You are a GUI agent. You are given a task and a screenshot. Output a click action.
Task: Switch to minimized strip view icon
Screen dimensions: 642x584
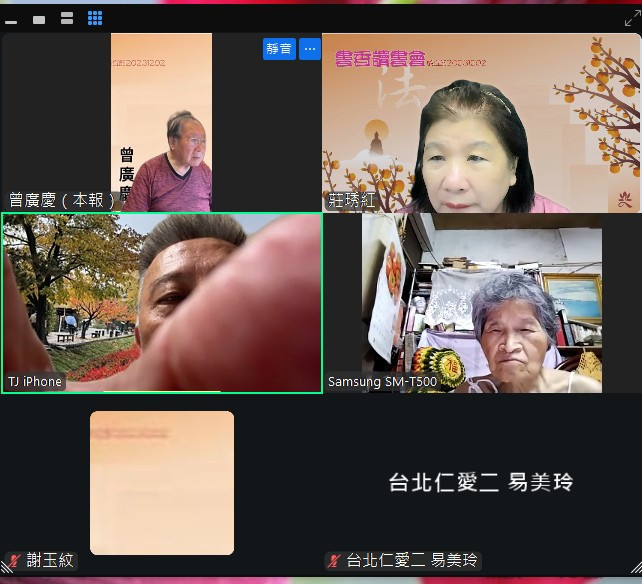click(x=12, y=19)
